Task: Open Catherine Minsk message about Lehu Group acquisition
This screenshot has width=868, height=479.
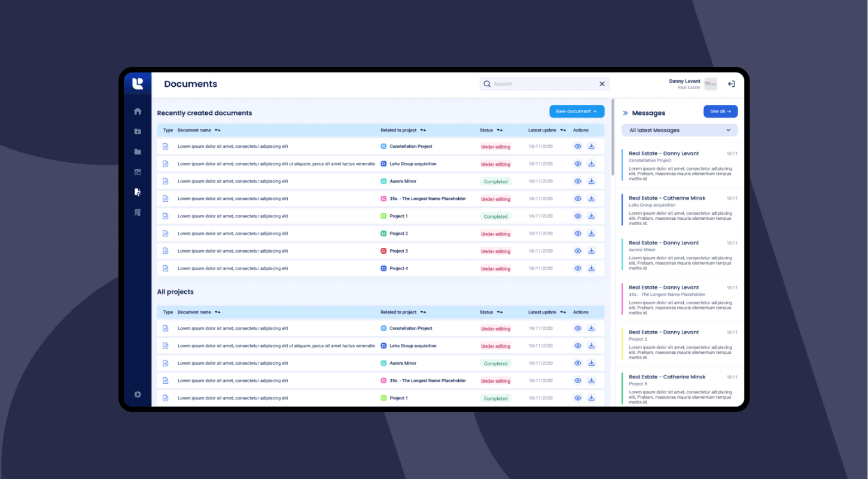Action: pos(680,210)
